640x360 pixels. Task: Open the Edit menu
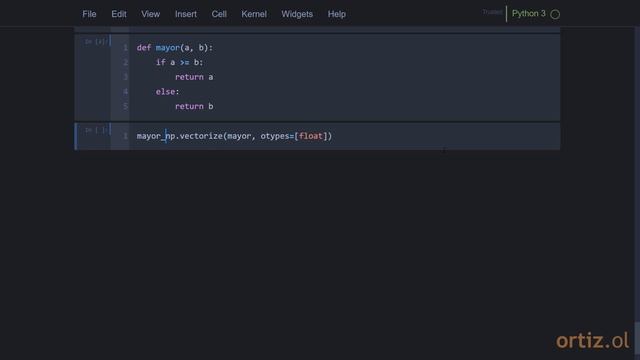point(119,14)
